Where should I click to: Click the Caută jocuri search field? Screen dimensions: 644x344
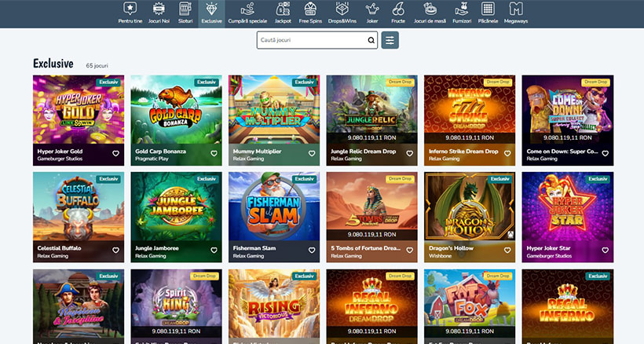[317, 40]
